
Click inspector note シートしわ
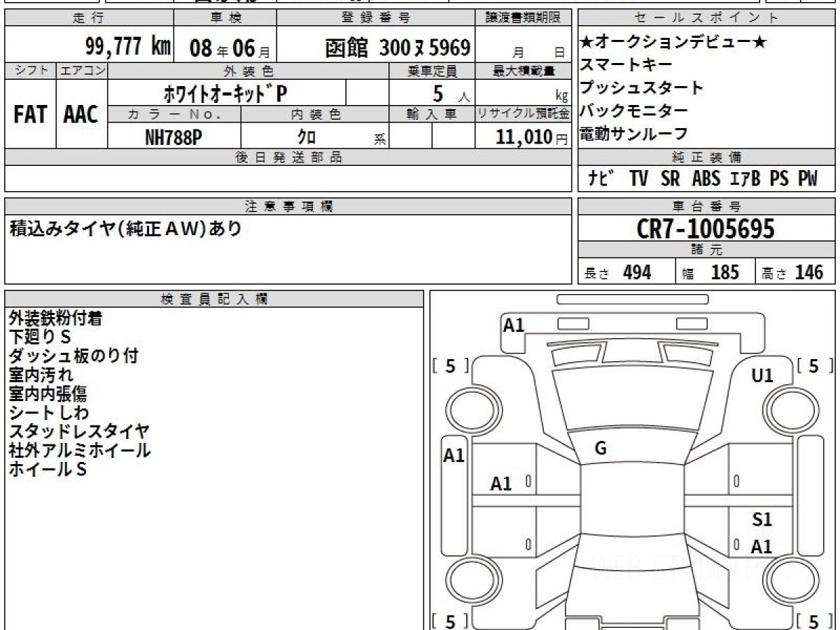click(49, 412)
